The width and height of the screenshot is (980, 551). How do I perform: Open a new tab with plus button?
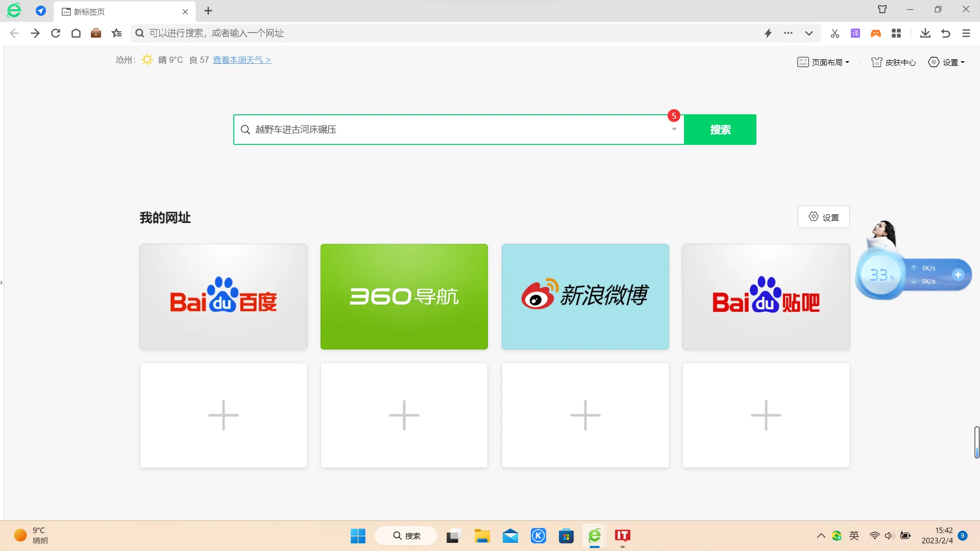click(208, 11)
